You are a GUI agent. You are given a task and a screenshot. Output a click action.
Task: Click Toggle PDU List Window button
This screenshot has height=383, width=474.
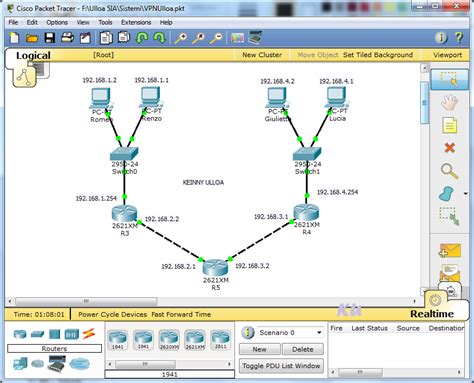tap(281, 366)
